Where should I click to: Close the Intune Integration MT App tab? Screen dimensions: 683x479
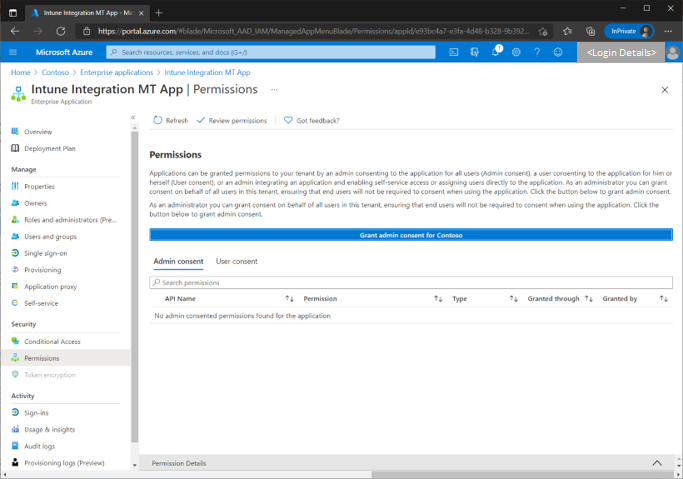(141, 13)
